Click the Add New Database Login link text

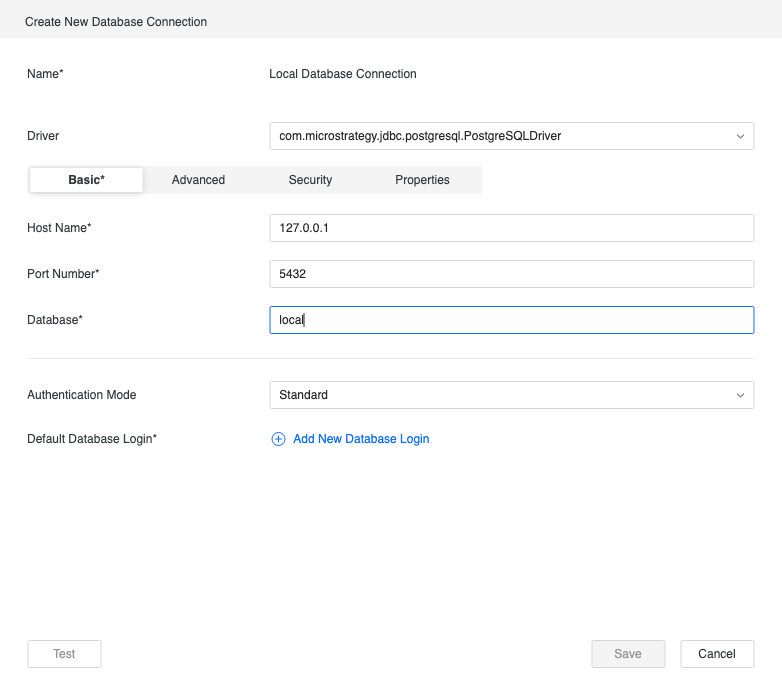361,439
